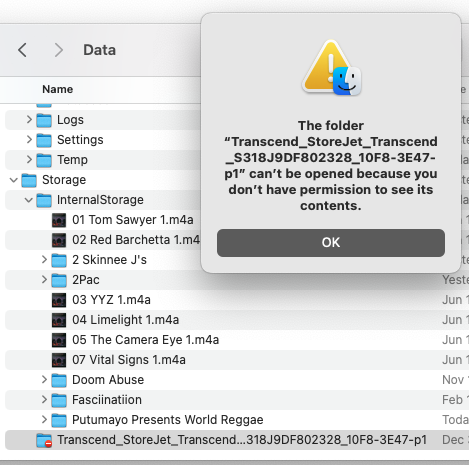
Task: Click the Settings folder icon
Action: pyautogui.click(x=44, y=140)
